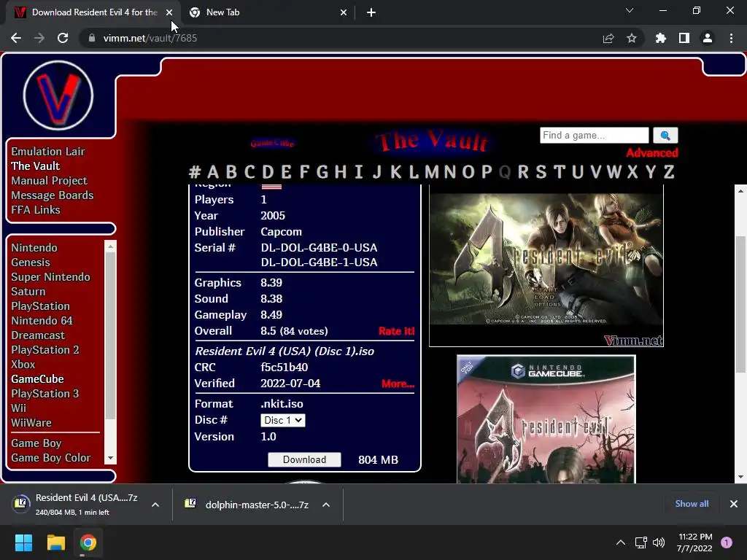
Task: Close the downloads bar
Action: [734, 504]
